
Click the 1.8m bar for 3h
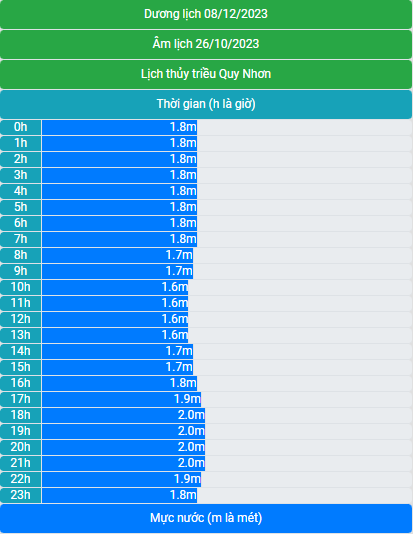coord(120,175)
